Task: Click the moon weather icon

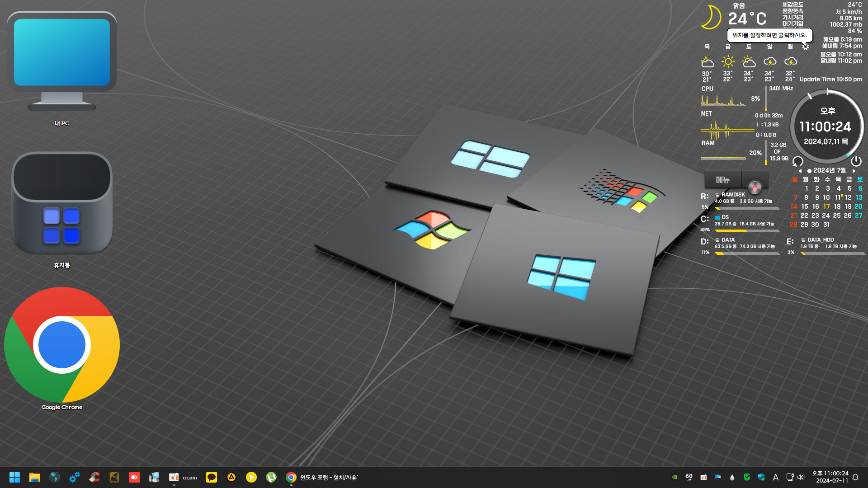Action: click(711, 17)
